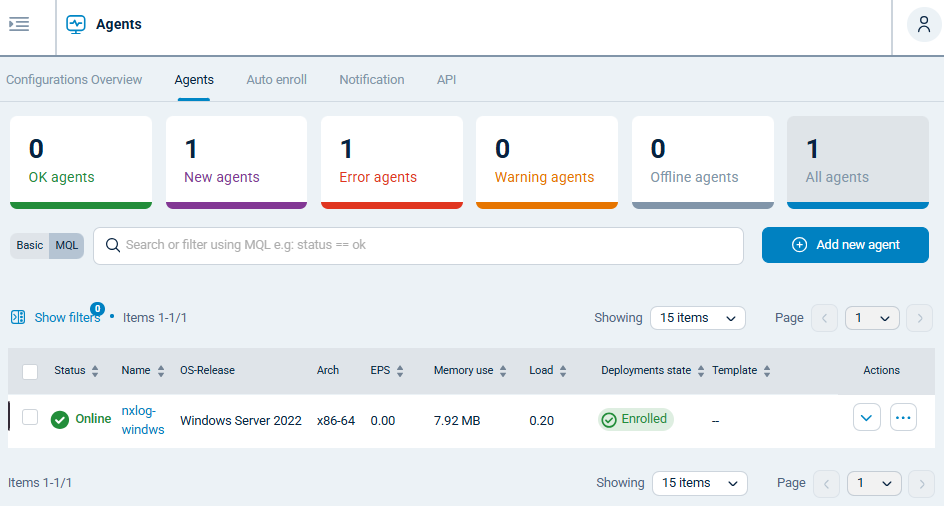Sort by Deployments state column arrows

click(701, 371)
